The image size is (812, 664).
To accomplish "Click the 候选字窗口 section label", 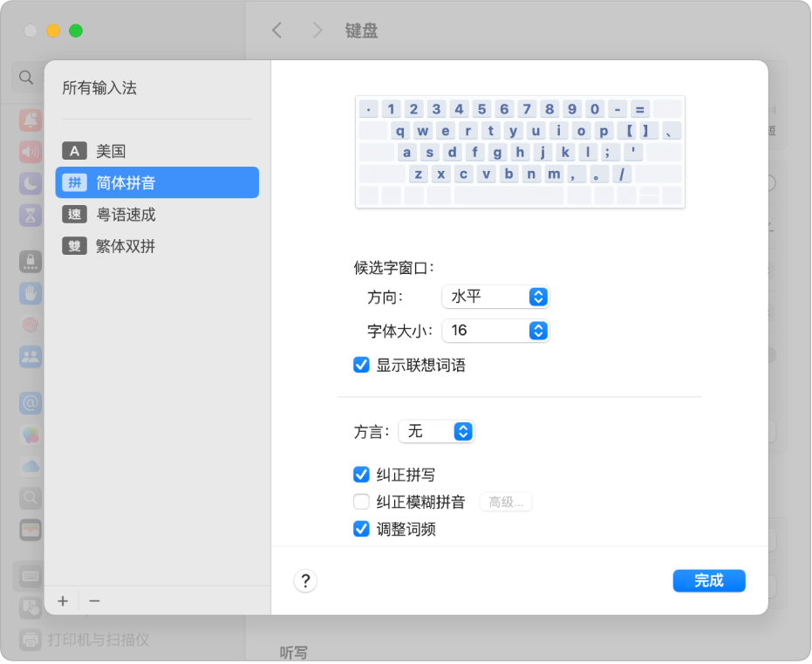I will (393, 268).
